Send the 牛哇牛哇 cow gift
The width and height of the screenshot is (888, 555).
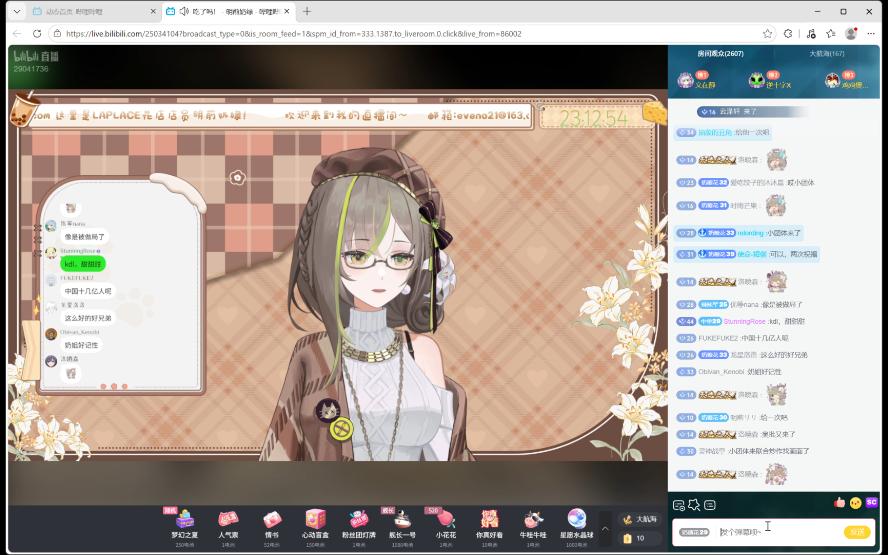coord(533,526)
